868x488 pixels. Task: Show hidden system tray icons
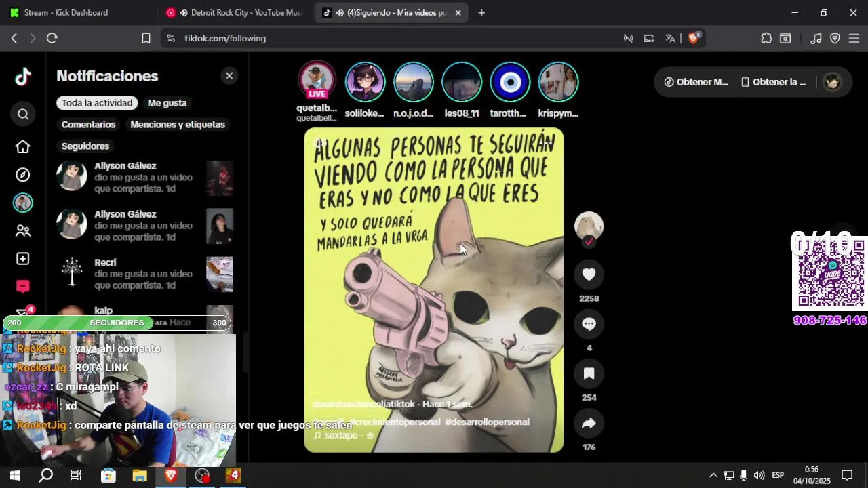pyautogui.click(x=713, y=475)
